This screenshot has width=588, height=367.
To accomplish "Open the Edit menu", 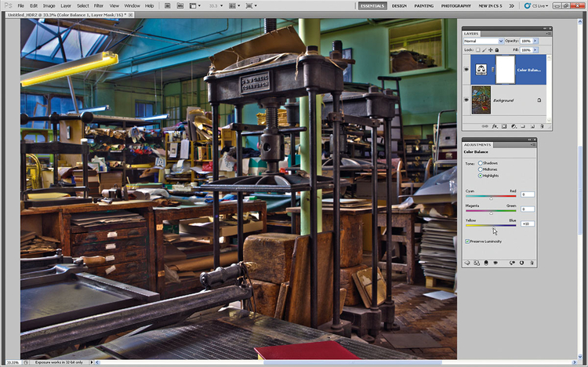I will [x=34, y=5].
